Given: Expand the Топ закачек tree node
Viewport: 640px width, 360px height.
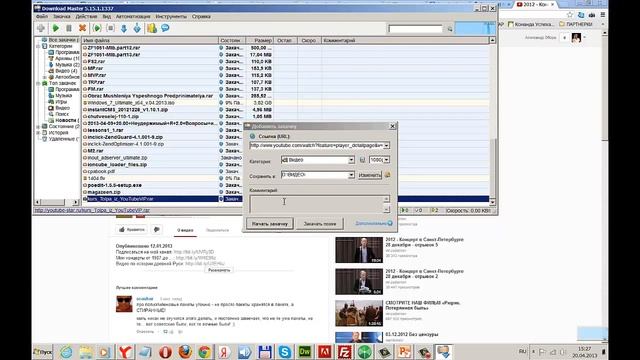Looking at the screenshot, I should pos(38,83).
